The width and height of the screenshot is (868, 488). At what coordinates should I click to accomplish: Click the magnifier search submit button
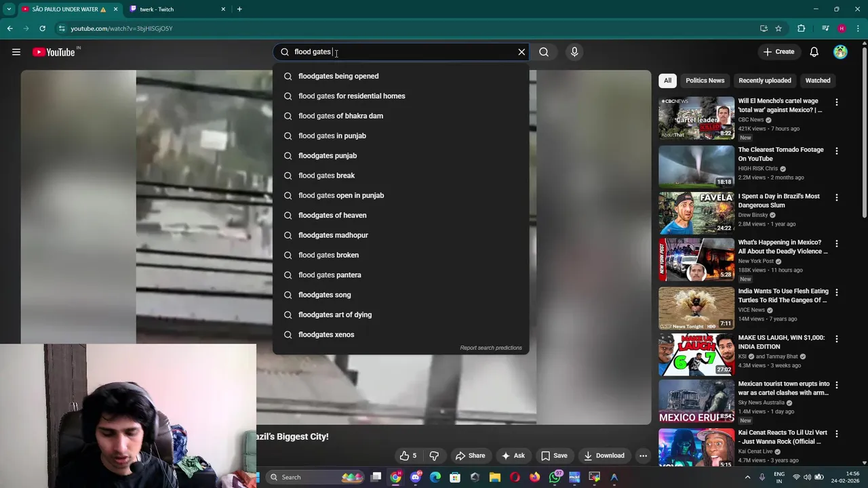544,52
